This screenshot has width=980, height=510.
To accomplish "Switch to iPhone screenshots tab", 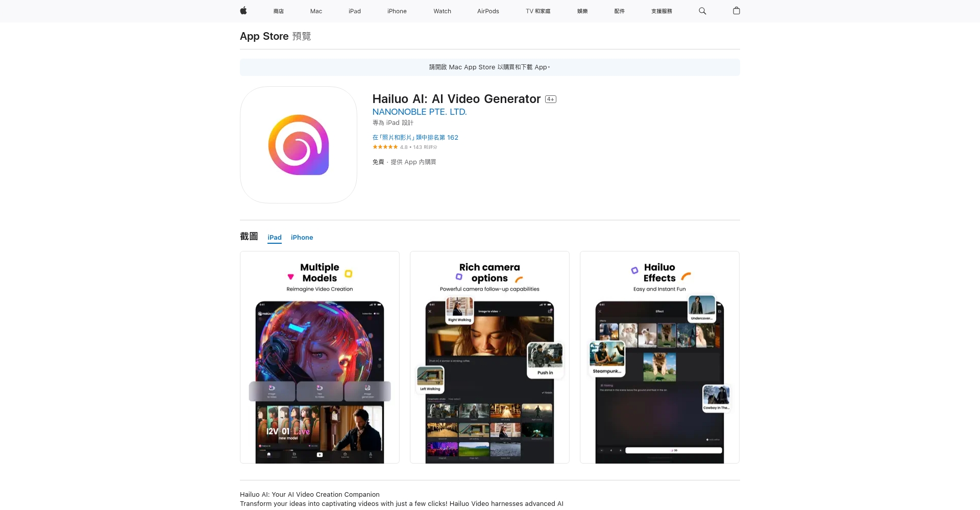I will pyautogui.click(x=302, y=238).
